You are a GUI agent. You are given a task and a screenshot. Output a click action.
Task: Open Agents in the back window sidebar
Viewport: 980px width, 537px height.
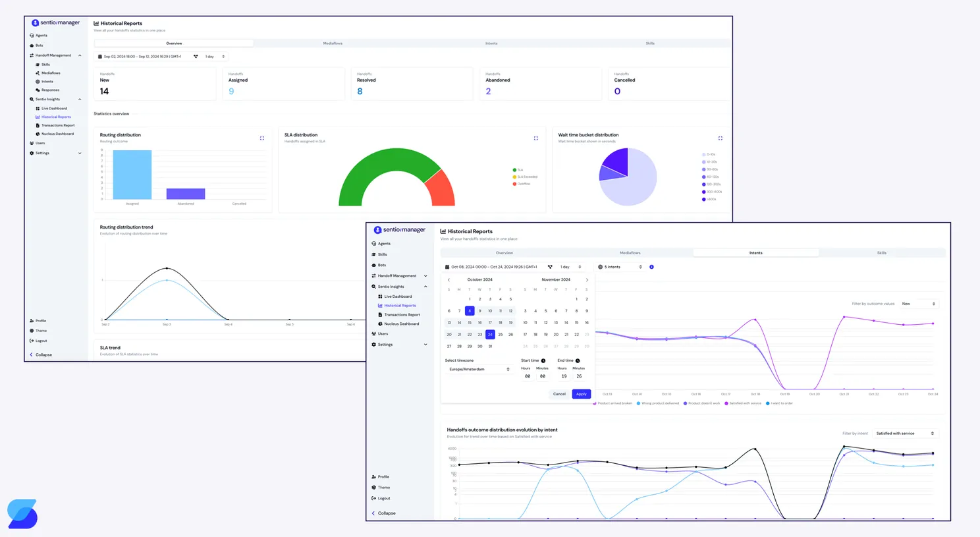[x=38, y=36]
